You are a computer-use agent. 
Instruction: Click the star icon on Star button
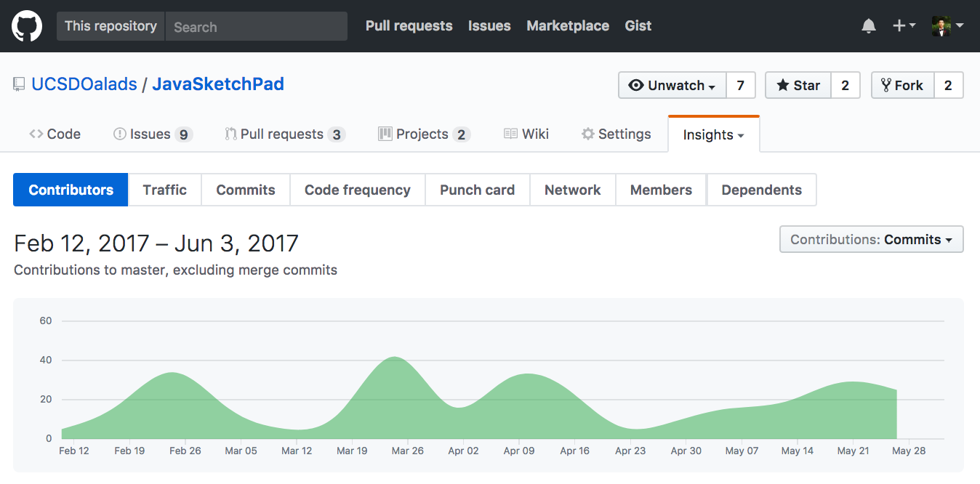[x=783, y=85]
